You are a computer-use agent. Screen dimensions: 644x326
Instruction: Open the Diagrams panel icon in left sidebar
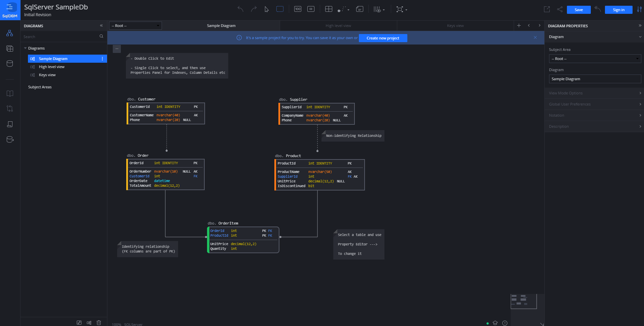(10, 33)
